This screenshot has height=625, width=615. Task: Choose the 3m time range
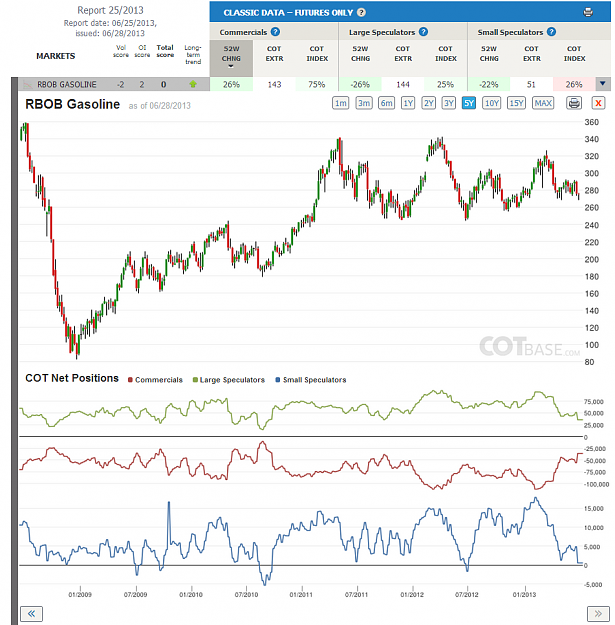(364, 103)
